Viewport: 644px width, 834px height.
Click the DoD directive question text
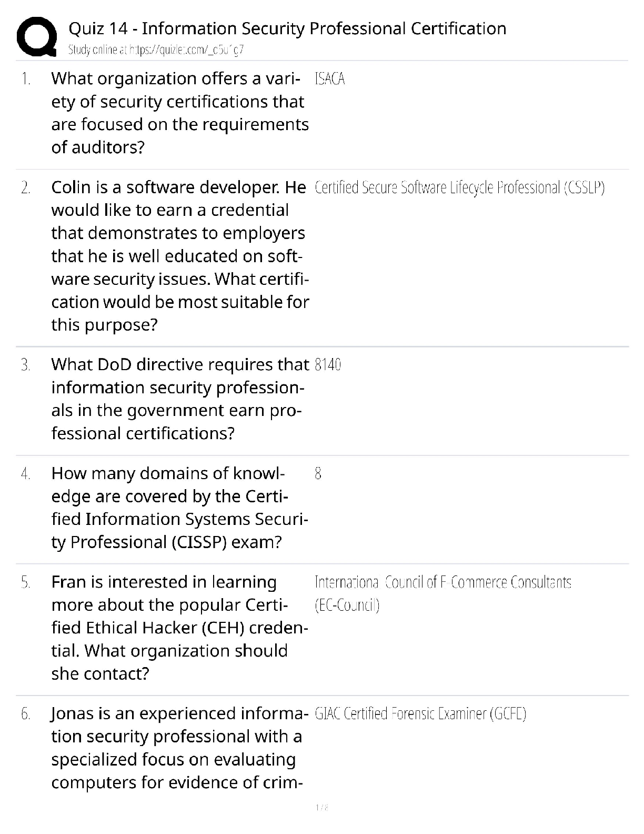[179, 399]
